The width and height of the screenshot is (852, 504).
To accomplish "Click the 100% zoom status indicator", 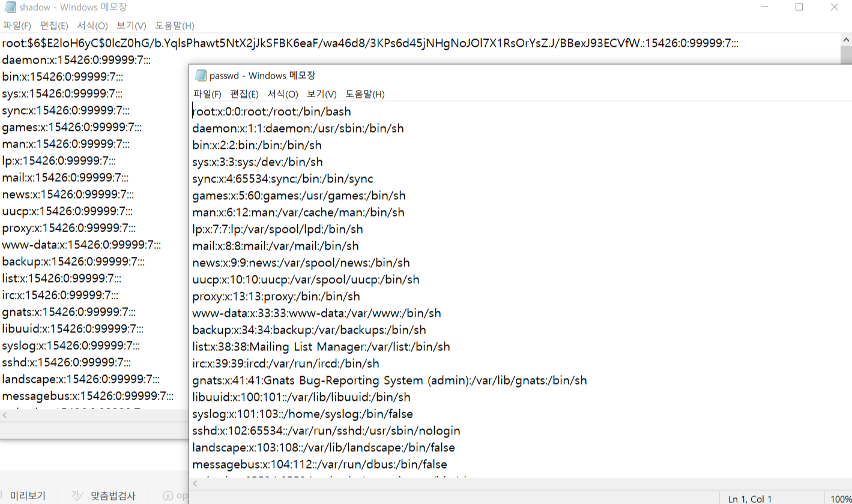I will (841, 499).
